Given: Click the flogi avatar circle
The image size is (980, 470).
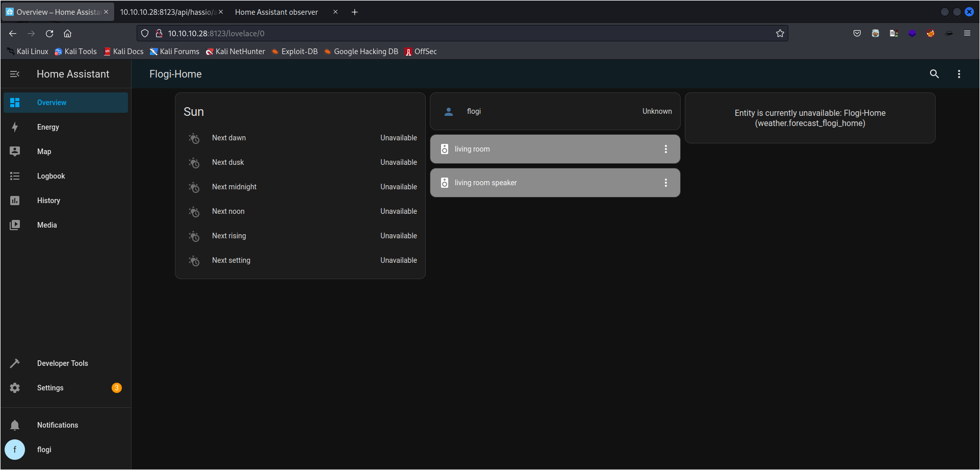Looking at the screenshot, I should [x=15, y=450].
